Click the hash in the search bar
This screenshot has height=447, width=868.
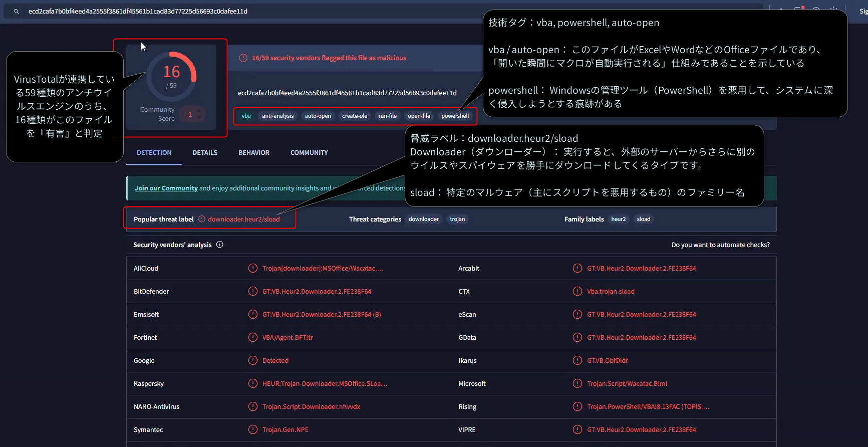coord(138,11)
